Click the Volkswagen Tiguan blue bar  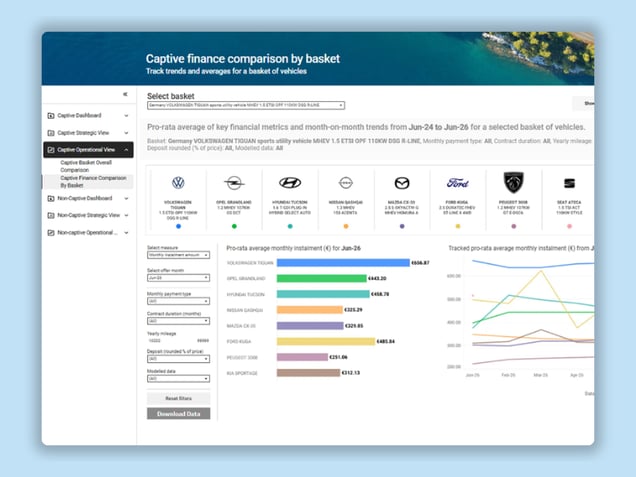coord(343,263)
